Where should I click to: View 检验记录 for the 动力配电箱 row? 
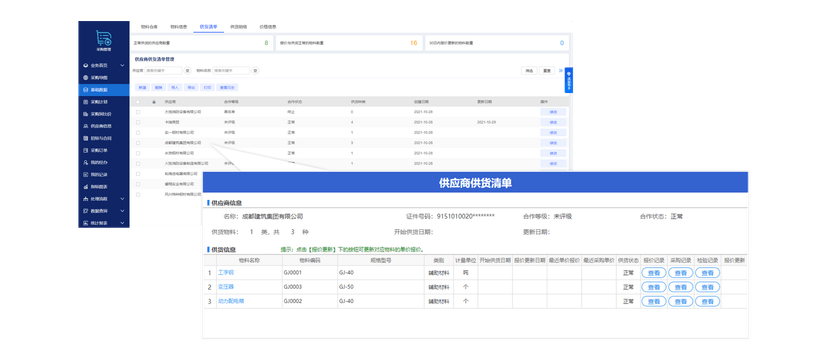coord(707,301)
